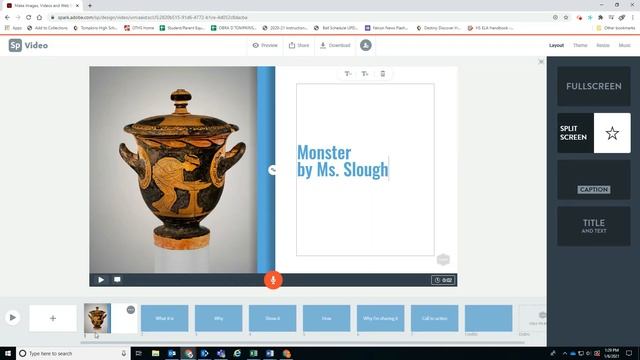Open the Apps bookmark

13,28
